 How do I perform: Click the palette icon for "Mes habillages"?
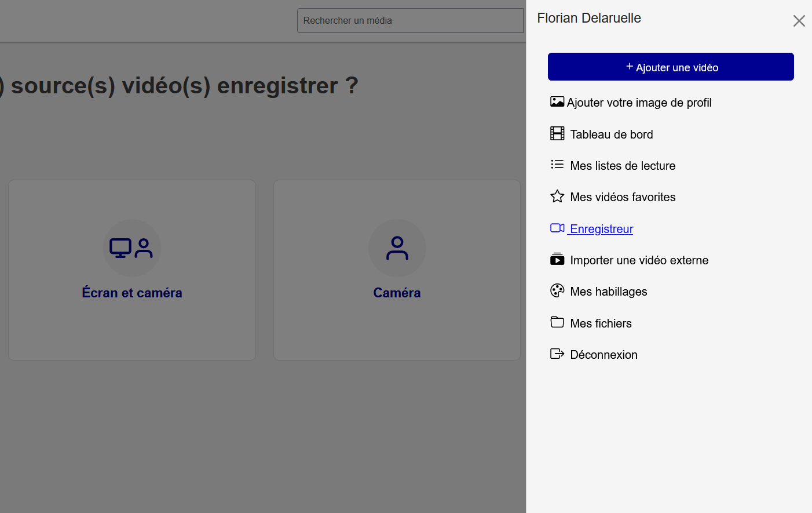tap(557, 290)
